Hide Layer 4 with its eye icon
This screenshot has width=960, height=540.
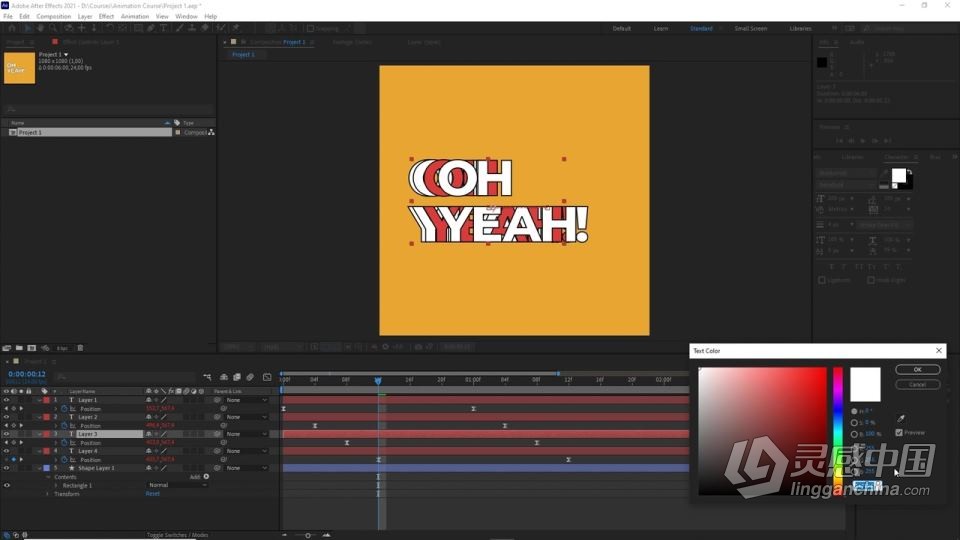[6, 451]
